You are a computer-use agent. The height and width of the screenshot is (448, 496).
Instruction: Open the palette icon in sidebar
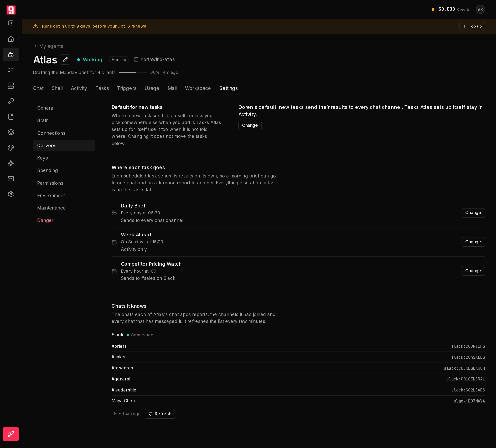point(11,148)
